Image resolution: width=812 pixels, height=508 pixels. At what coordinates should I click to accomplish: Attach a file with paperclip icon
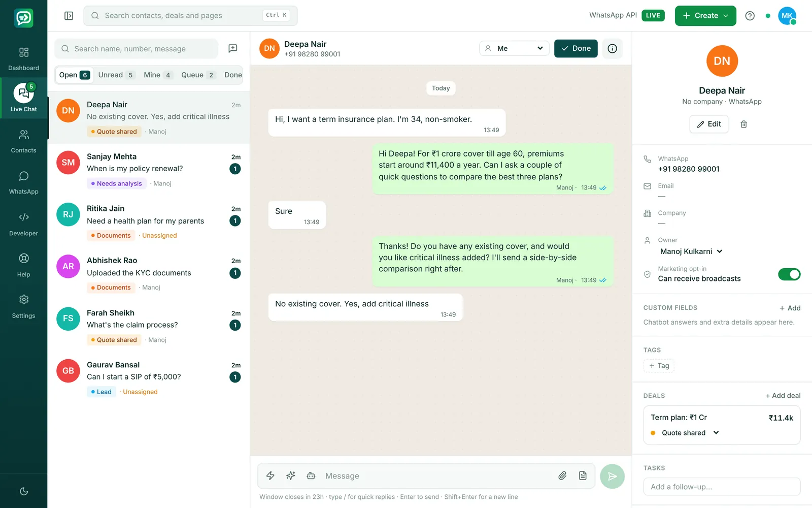(x=562, y=475)
